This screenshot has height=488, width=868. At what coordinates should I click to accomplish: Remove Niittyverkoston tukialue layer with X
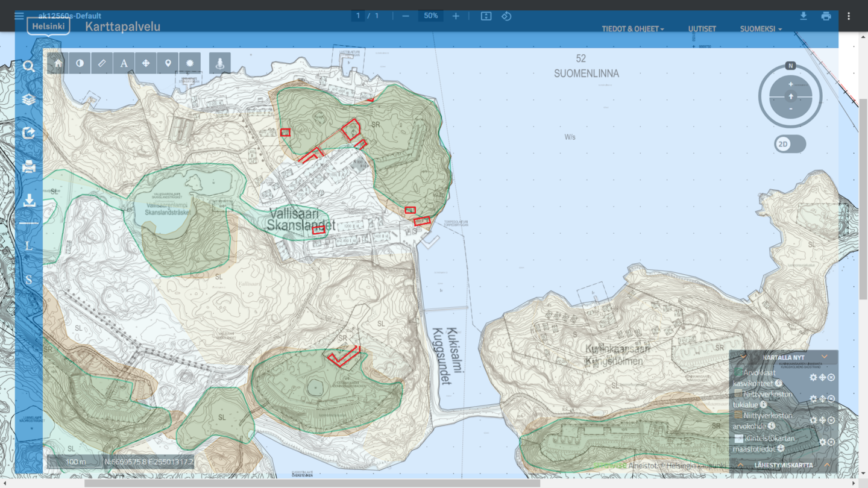pyautogui.click(x=831, y=399)
